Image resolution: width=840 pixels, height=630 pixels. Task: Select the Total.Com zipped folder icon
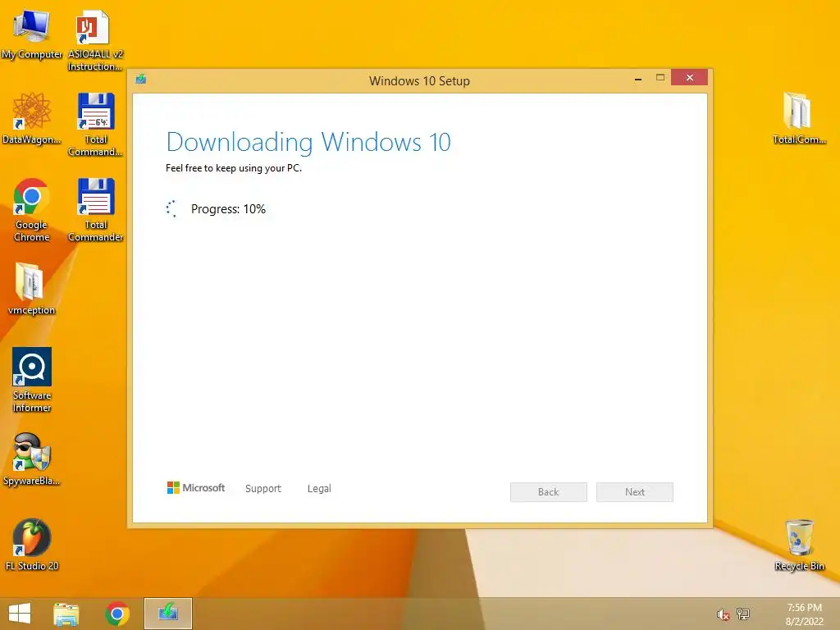click(x=799, y=118)
